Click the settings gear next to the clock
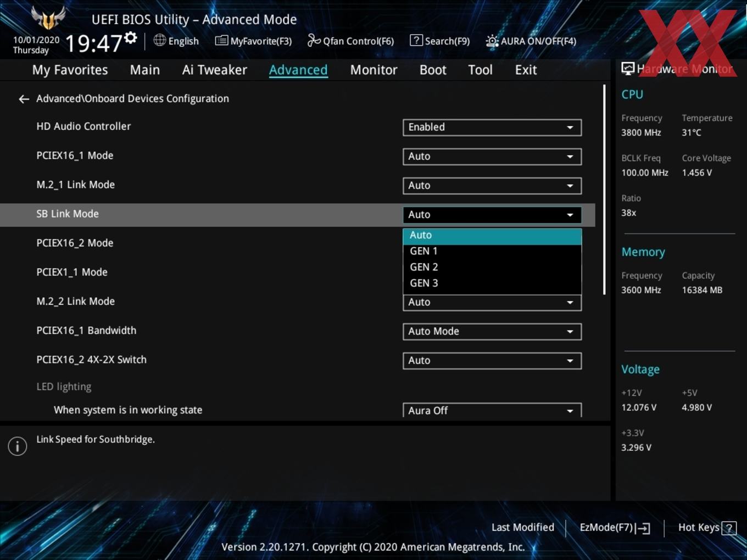Viewport: 747px width, 560px height. coord(130,38)
